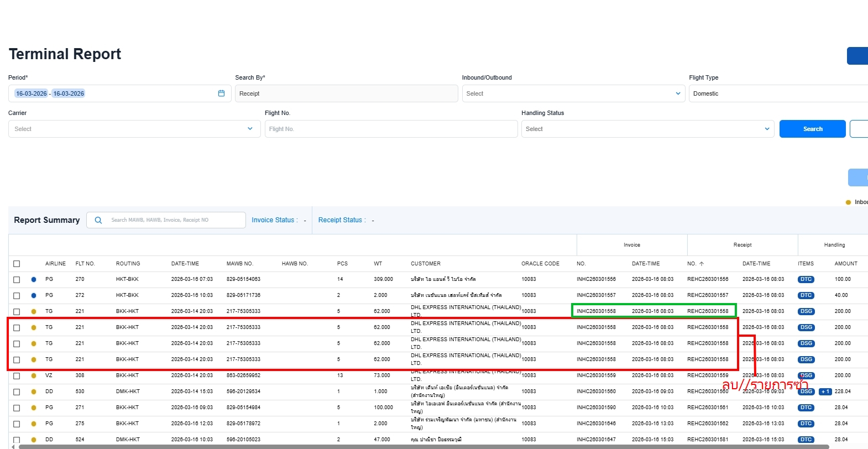This screenshot has height=449, width=868.
Task: Click the Invoice Status filter link
Action: (274, 220)
